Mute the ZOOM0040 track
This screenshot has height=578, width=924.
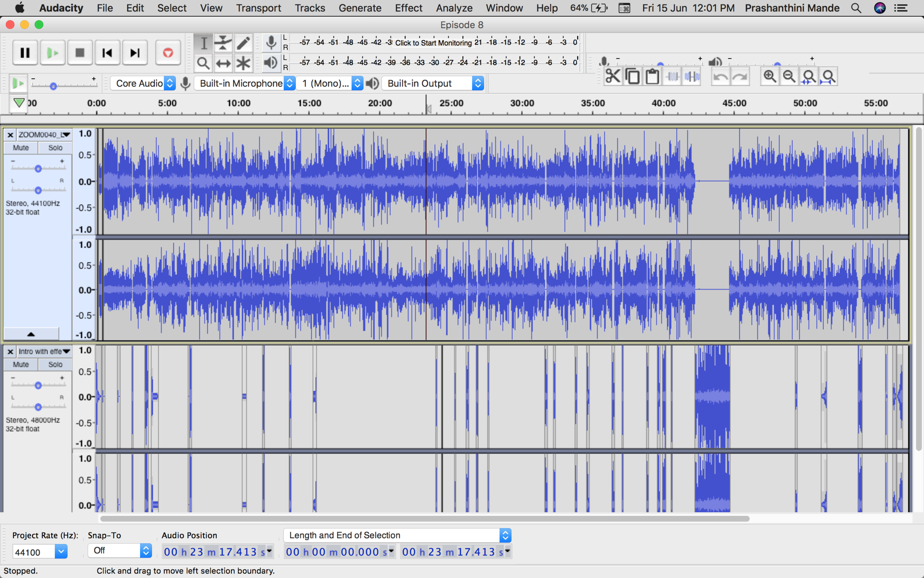(21, 148)
